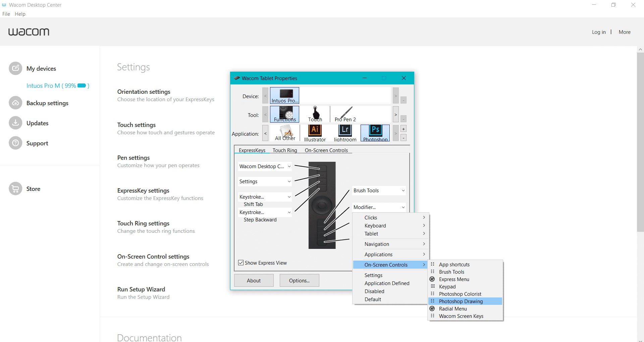Expand the Navigation submenu
The image size is (644, 342).
[x=390, y=244]
